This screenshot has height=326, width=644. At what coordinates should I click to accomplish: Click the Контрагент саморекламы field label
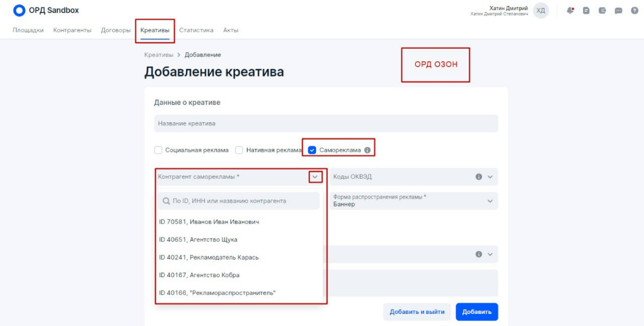click(x=199, y=177)
